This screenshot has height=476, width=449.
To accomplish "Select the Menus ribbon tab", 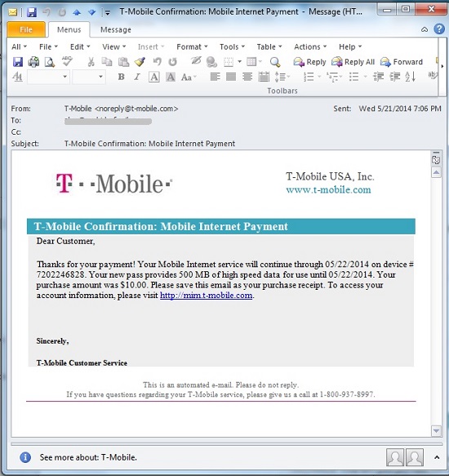I will pyautogui.click(x=69, y=29).
